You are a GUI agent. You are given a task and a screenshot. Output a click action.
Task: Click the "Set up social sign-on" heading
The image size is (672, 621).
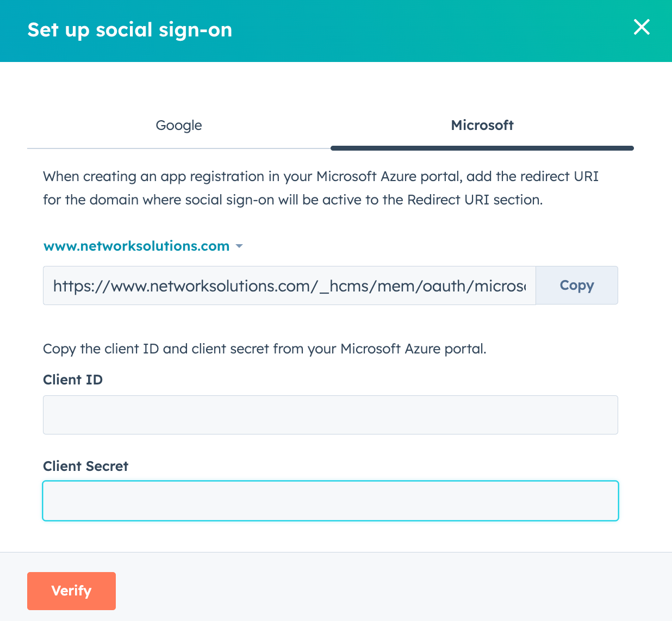pyautogui.click(x=130, y=30)
